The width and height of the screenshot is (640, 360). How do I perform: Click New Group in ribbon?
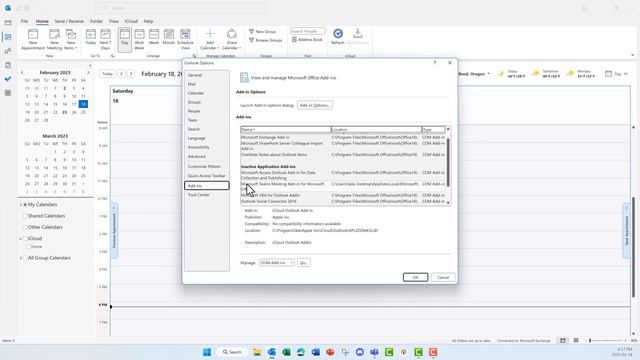pyautogui.click(x=262, y=31)
